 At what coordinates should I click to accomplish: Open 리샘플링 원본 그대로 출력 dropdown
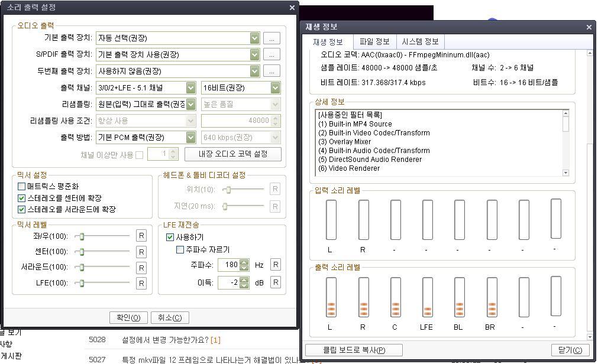pyautogui.click(x=190, y=104)
